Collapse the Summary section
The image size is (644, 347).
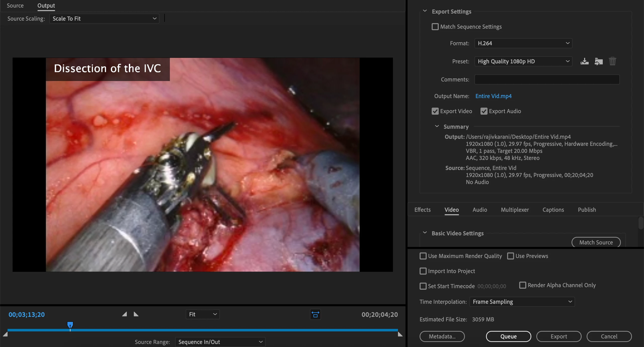[437, 126]
